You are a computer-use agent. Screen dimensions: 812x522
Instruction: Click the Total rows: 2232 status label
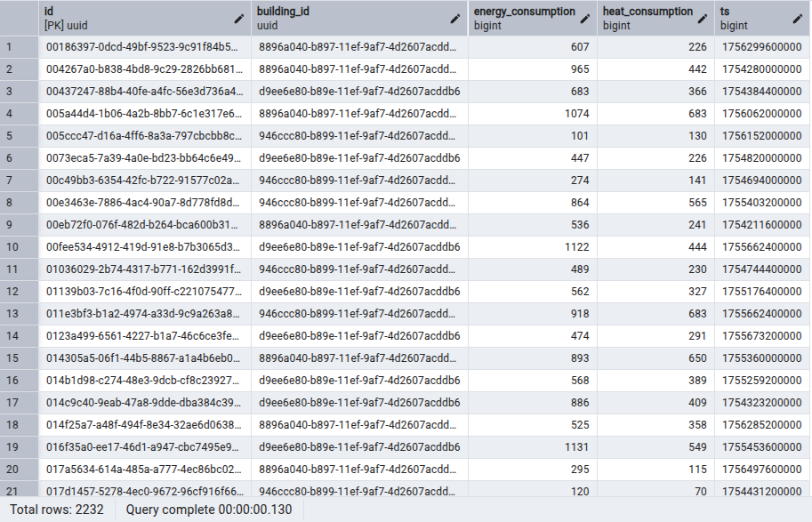58,510
